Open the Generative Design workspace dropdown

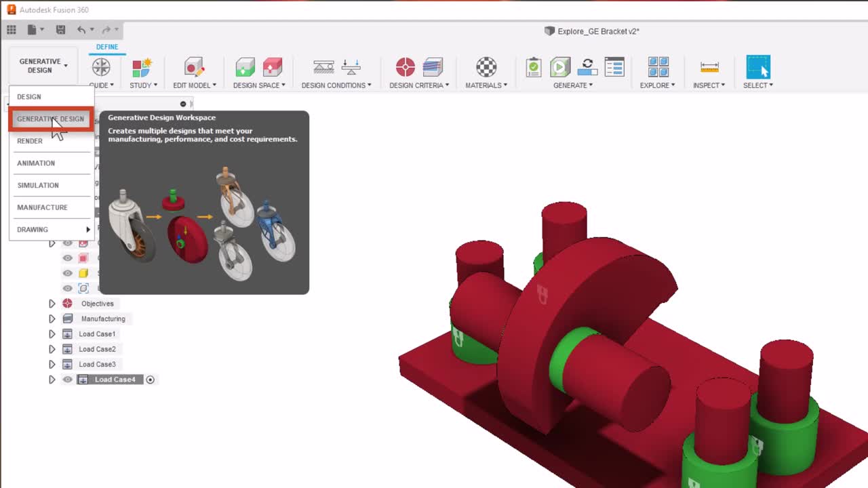tap(42, 64)
